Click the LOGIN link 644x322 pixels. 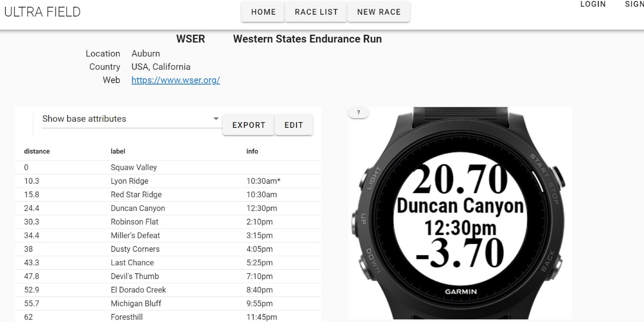coord(593,4)
